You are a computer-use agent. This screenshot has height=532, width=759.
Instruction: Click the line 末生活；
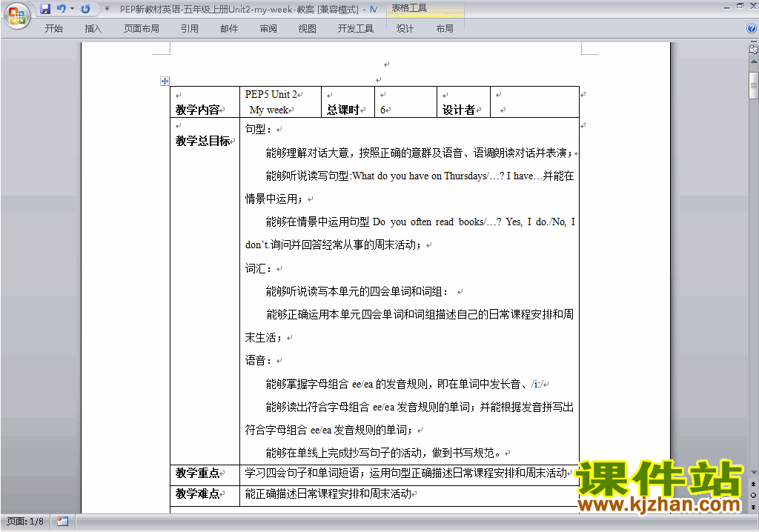(x=263, y=337)
